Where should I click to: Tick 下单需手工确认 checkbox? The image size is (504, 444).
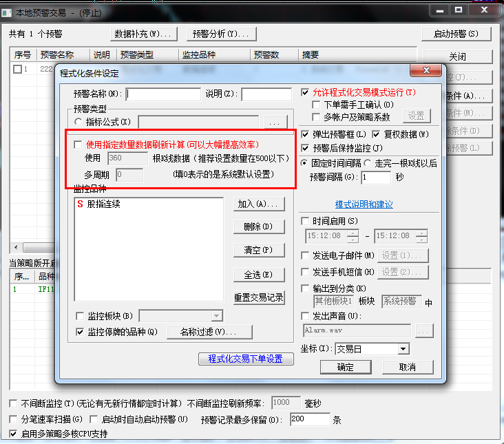click(x=316, y=105)
